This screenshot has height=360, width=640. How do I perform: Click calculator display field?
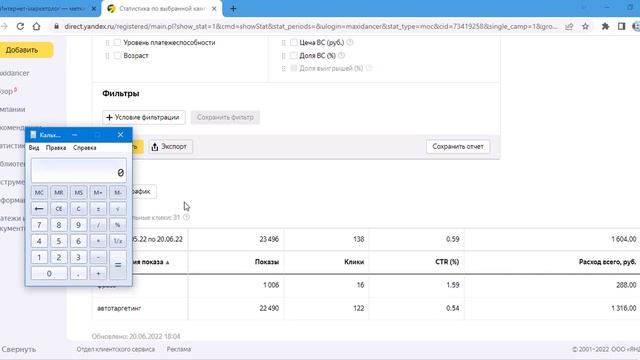78,170
